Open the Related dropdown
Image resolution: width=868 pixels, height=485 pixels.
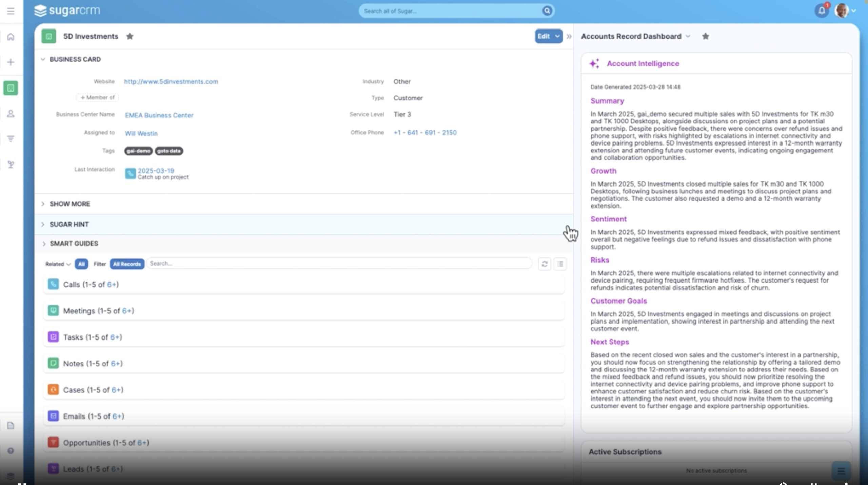pyautogui.click(x=58, y=264)
